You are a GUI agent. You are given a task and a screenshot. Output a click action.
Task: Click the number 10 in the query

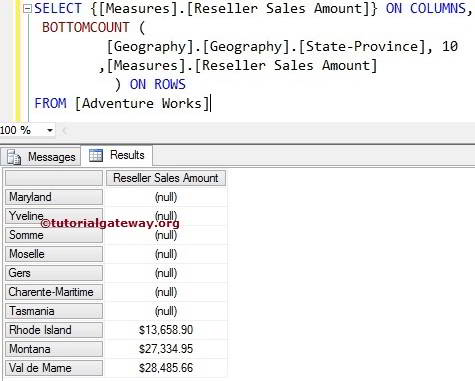click(x=450, y=46)
